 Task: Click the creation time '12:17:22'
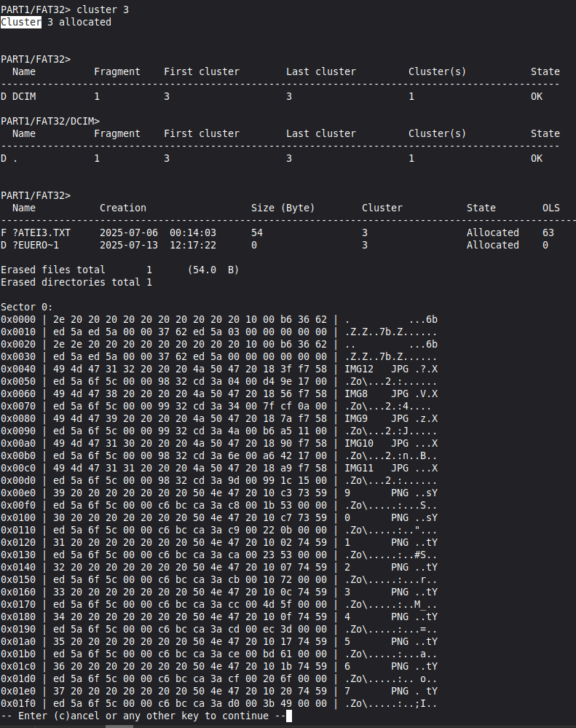[192, 245]
